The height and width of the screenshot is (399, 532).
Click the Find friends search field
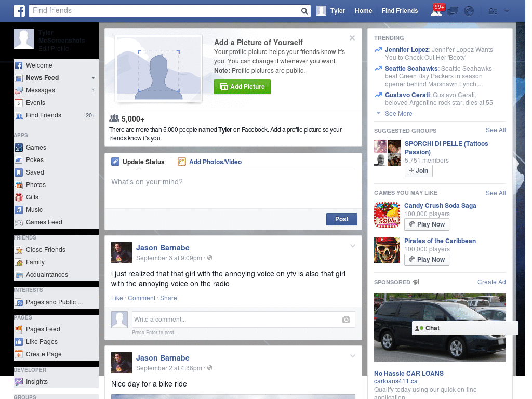(165, 11)
